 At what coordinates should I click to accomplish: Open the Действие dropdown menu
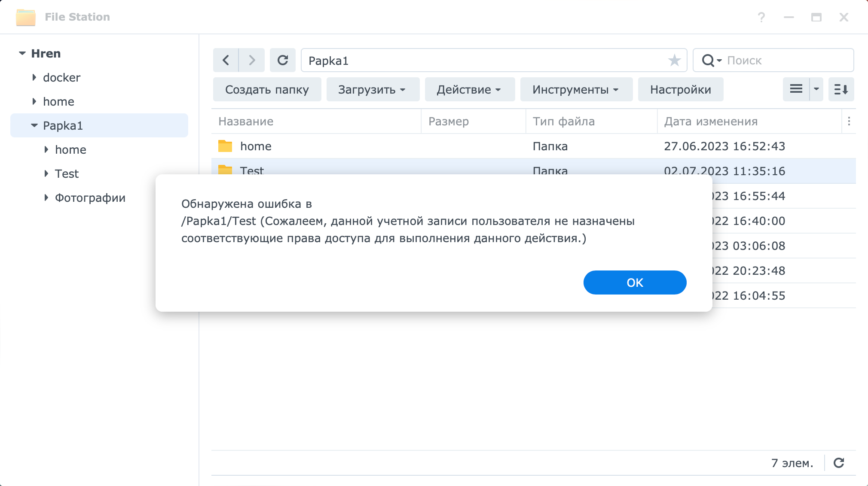[470, 89]
